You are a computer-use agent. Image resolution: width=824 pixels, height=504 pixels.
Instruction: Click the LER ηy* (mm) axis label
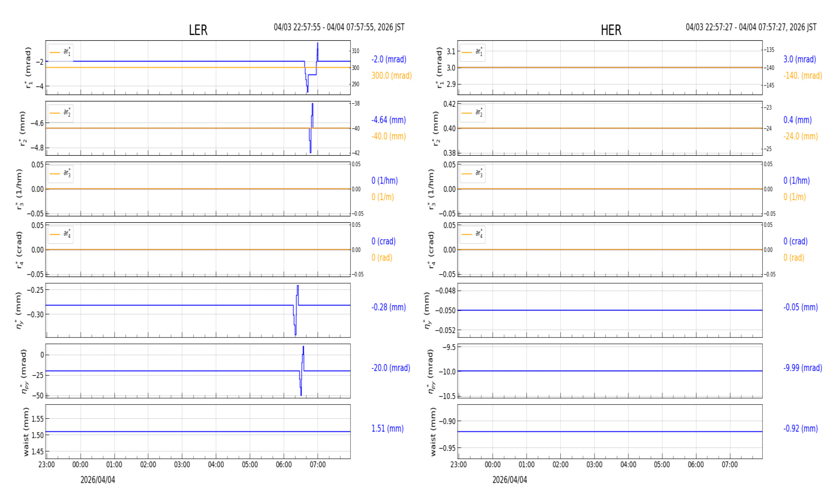point(20,310)
